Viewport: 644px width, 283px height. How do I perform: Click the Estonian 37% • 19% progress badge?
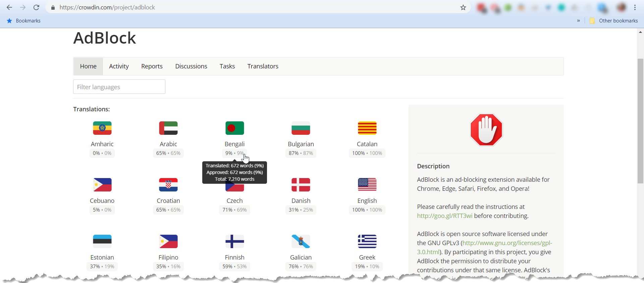(102, 267)
